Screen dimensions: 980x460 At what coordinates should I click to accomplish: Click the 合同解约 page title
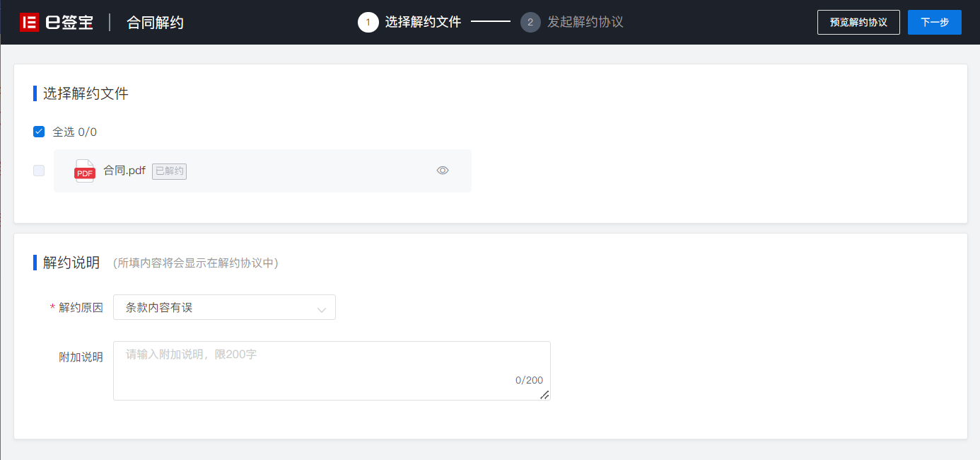tap(155, 23)
